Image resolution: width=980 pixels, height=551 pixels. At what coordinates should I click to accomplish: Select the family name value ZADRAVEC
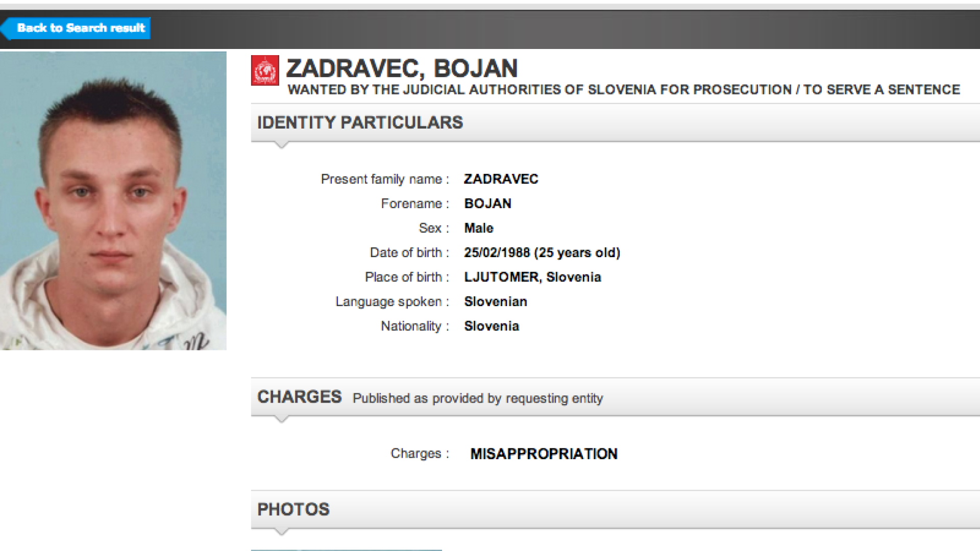[501, 179]
